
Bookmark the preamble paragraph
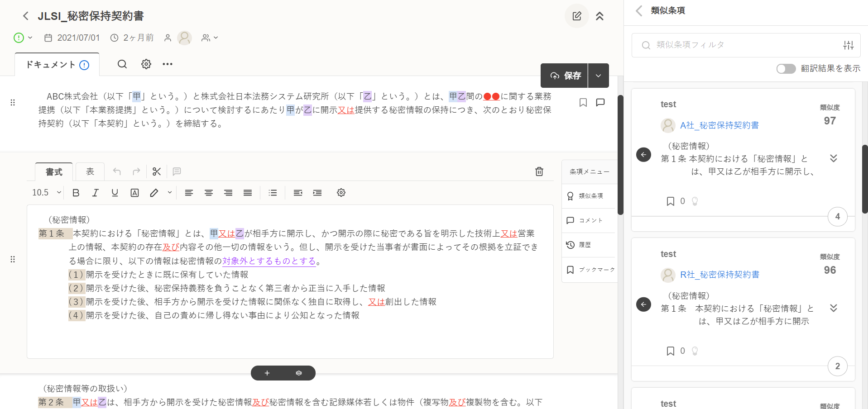click(583, 103)
